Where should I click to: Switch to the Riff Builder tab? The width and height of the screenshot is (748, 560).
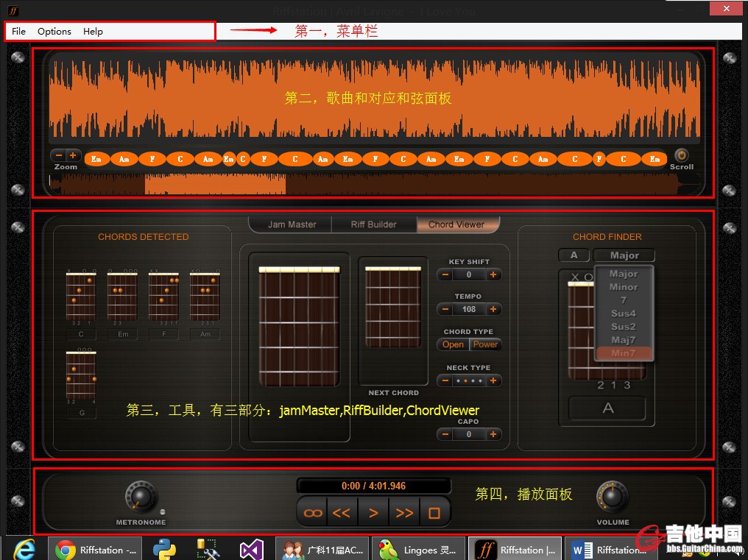point(373,224)
